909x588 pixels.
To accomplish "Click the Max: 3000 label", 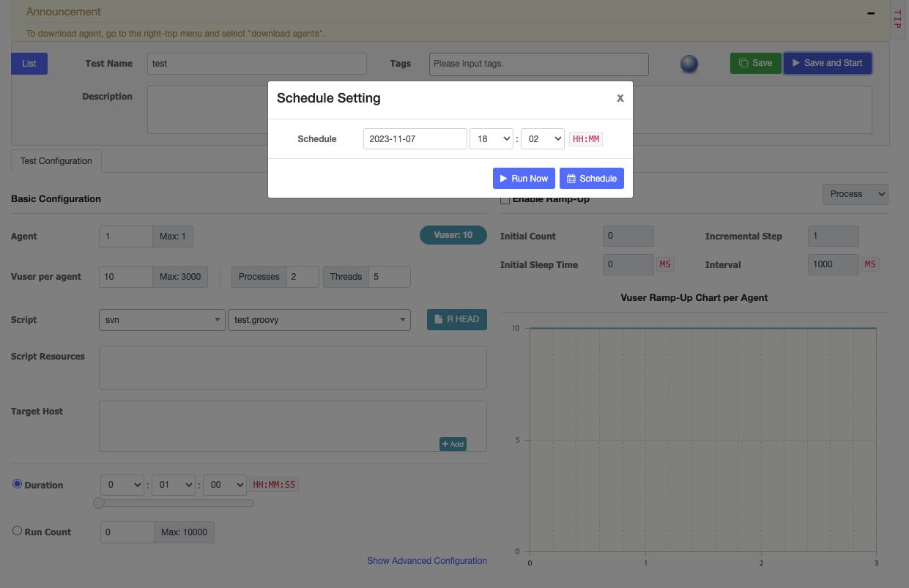I will [x=180, y=277].
